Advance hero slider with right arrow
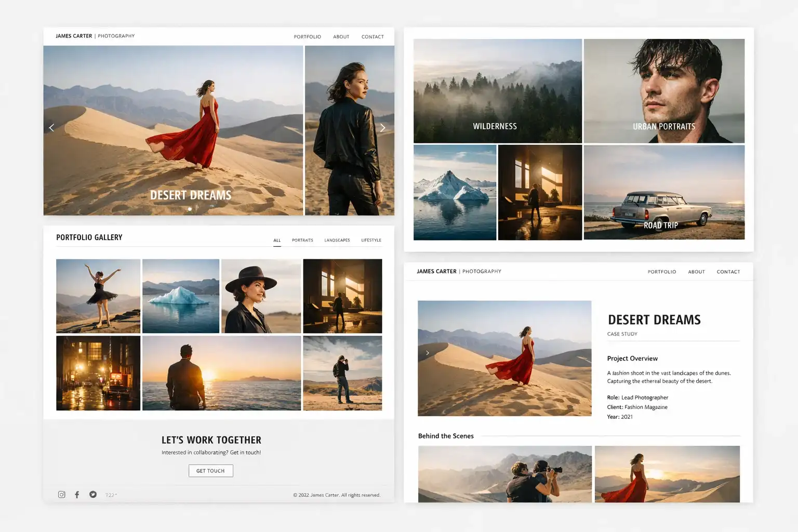 click(382, 128)
